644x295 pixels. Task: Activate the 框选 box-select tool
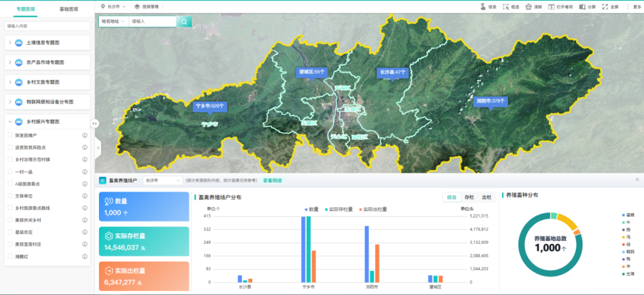click(506, 7)
